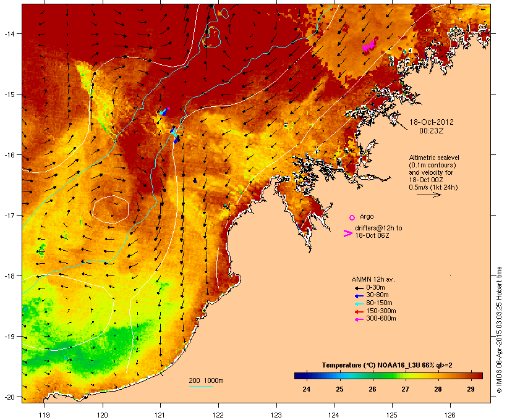Viewport: 507px width, 420px height.
Task: Click the time label 00:23Z
Action: point(432,131)
